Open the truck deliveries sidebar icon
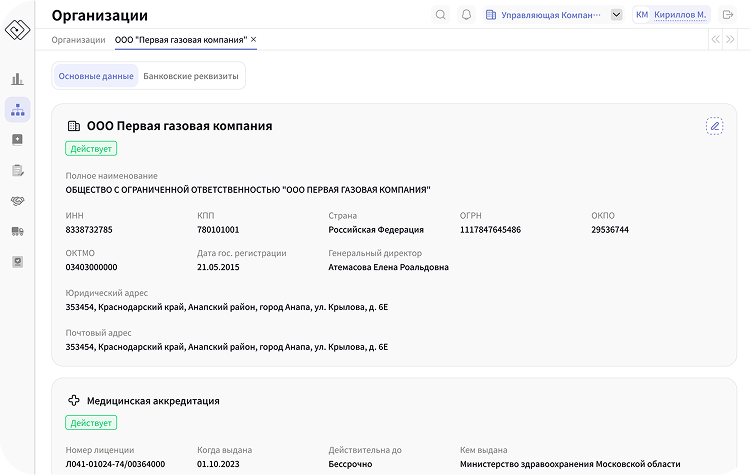 tap(17, 231)
